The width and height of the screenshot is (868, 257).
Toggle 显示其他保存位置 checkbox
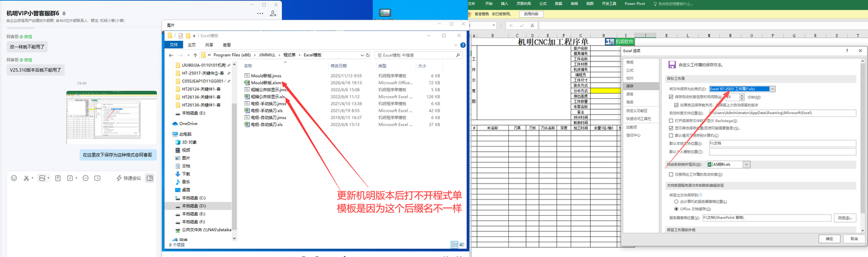coord(671,128)
